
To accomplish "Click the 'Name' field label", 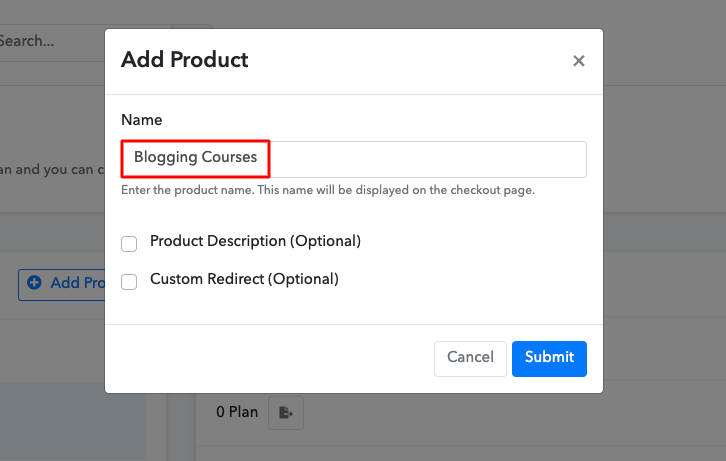I will click(x=142, y=120).
